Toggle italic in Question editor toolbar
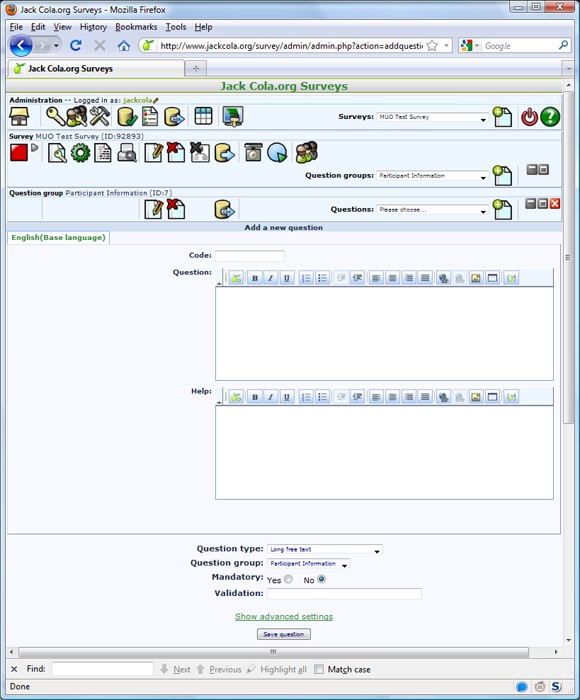580x700 pixels. pyautogui.click(x=271, y=278)
